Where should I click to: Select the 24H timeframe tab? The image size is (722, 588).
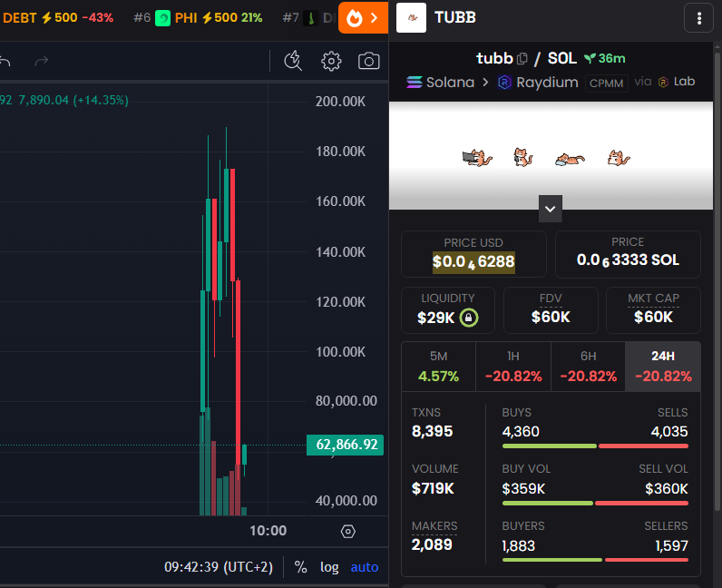[663, 367]
